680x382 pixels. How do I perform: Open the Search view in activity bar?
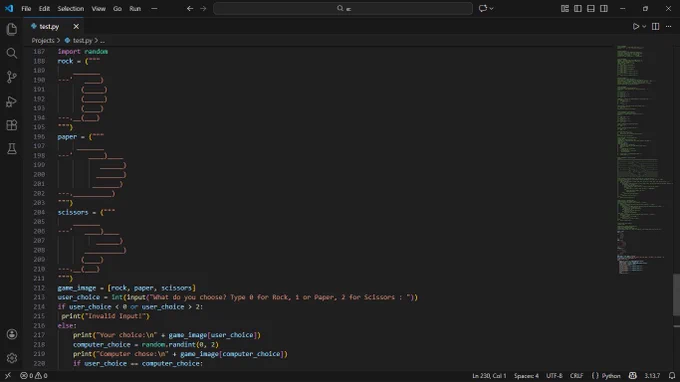point(12,53)
